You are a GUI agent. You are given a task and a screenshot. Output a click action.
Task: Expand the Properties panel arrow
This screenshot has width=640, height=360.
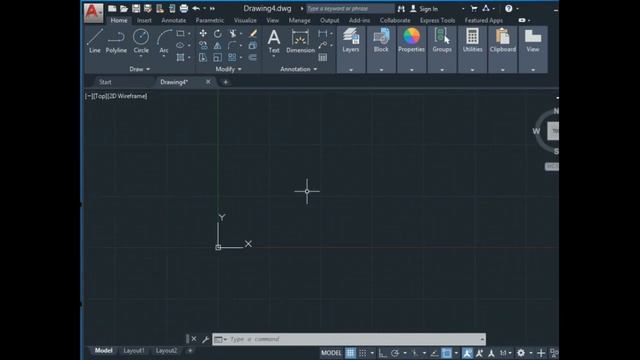[411, 70]
